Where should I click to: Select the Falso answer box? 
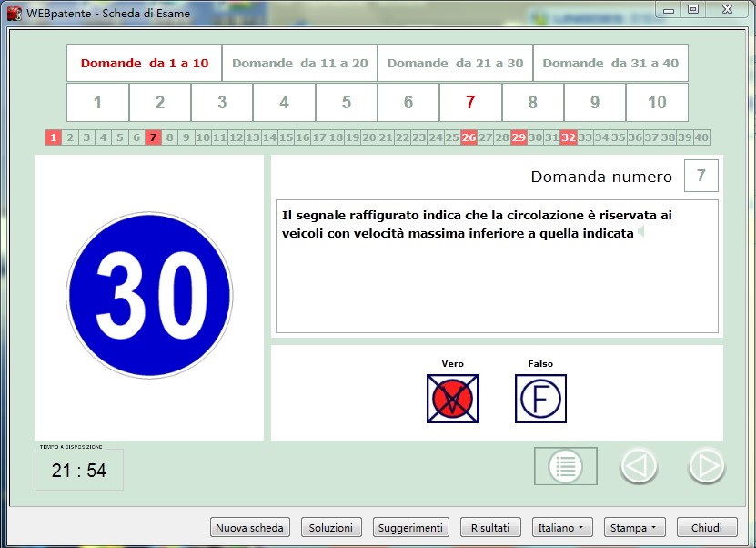pyautogui.click(x=540, y=399)
